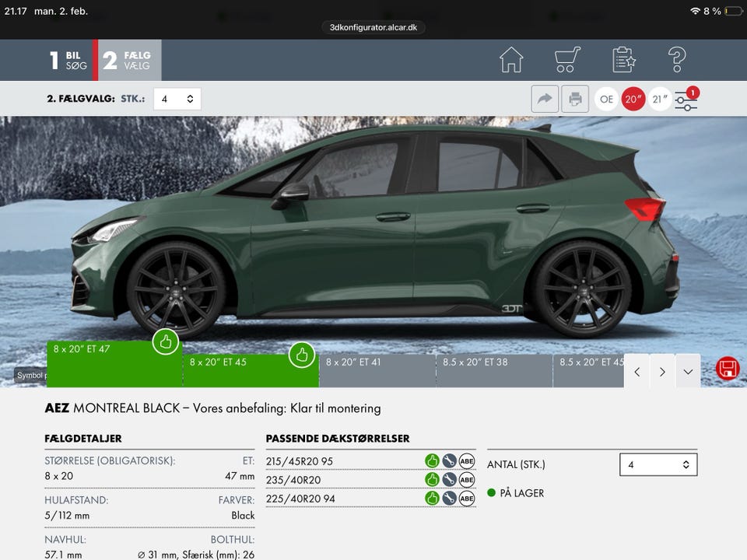The image size is (747, 560).
Task: Open the ANTAL (STK.) quantity dropdown
Action: coord(658,464)
